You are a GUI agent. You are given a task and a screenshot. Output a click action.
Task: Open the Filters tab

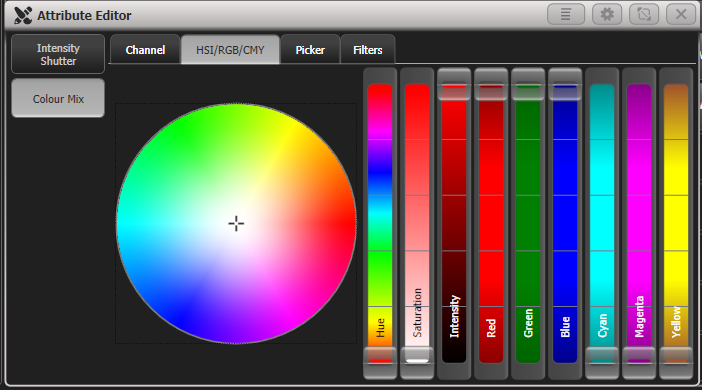368,50
